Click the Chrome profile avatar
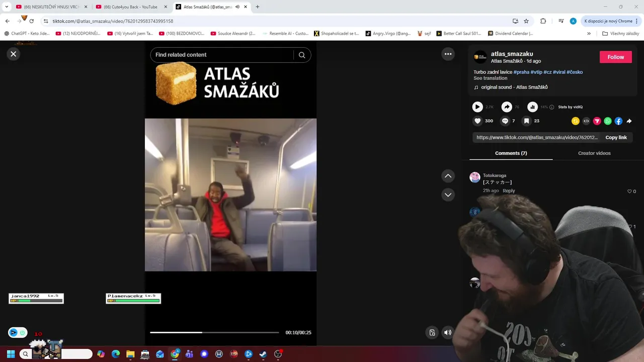 click(x=573, y=21)
